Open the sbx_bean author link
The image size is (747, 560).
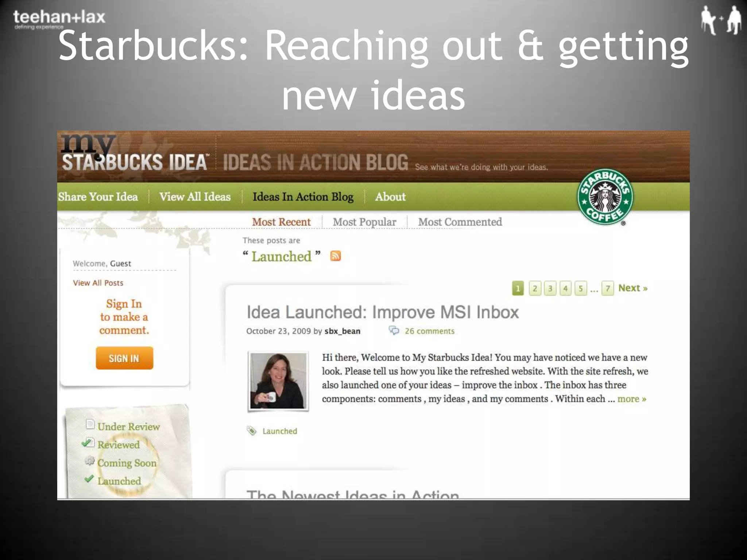[x=342, y=331]
